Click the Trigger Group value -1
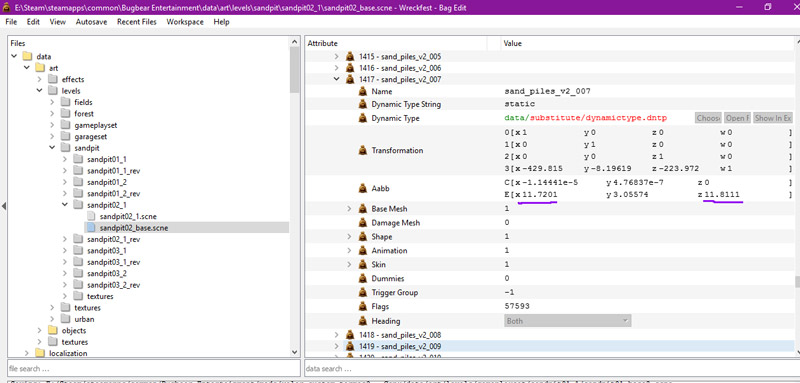This screenshot has width=800, height=383. tap(509, 293)
